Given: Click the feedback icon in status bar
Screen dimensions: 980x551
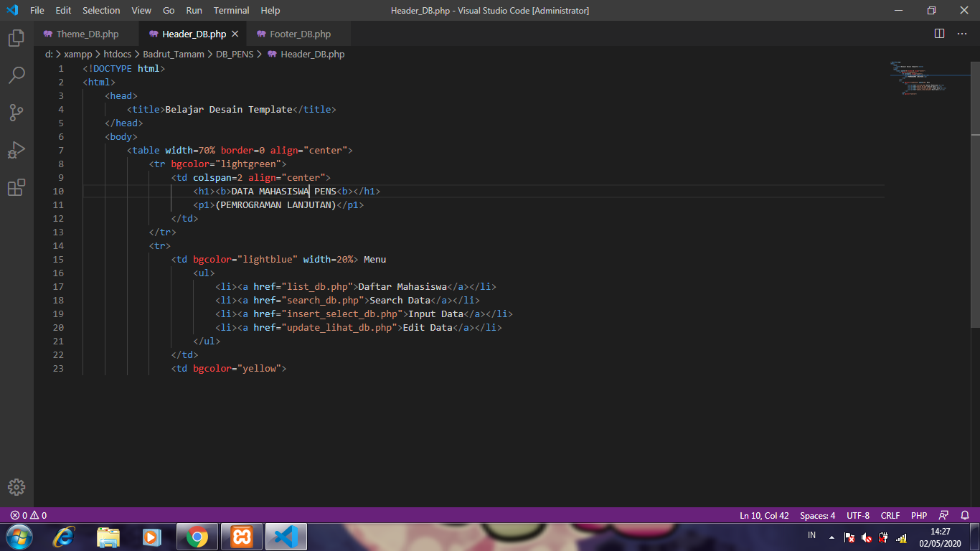Looking at the screenshot, I should 944,515.
